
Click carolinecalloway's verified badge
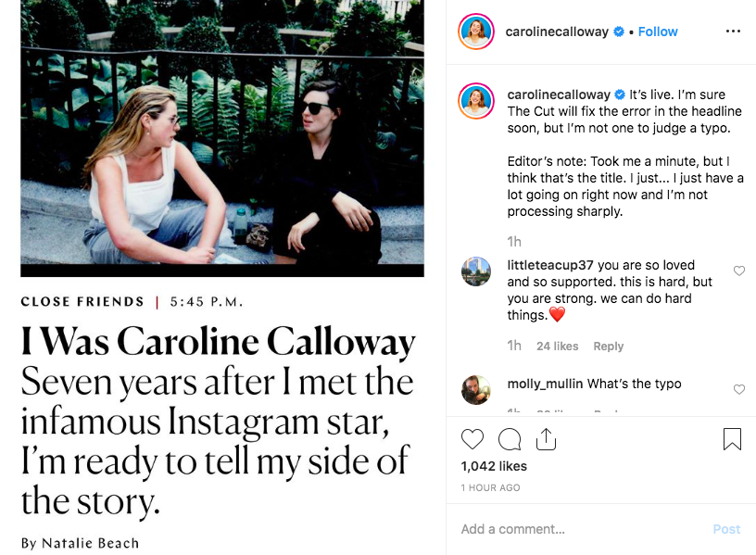(617, 31)
